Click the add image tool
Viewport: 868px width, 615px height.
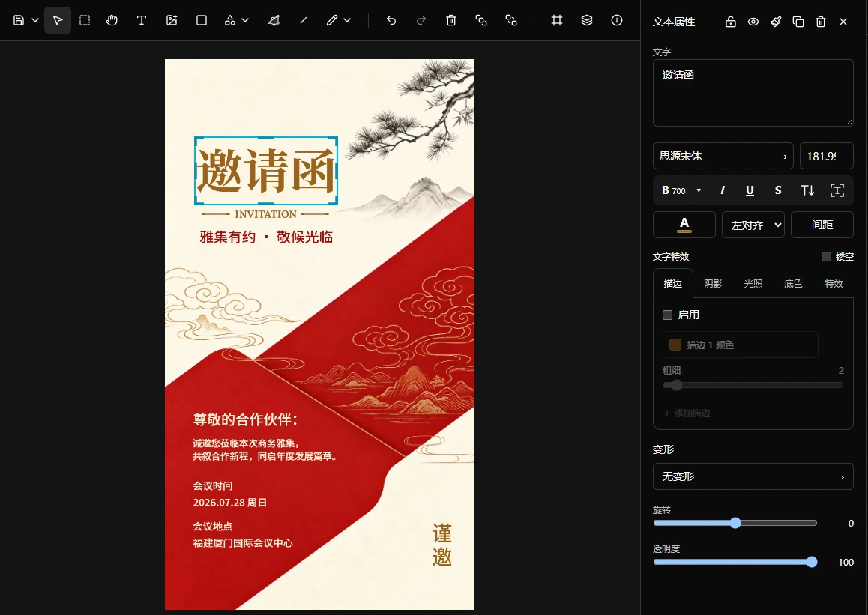[172, 20]
